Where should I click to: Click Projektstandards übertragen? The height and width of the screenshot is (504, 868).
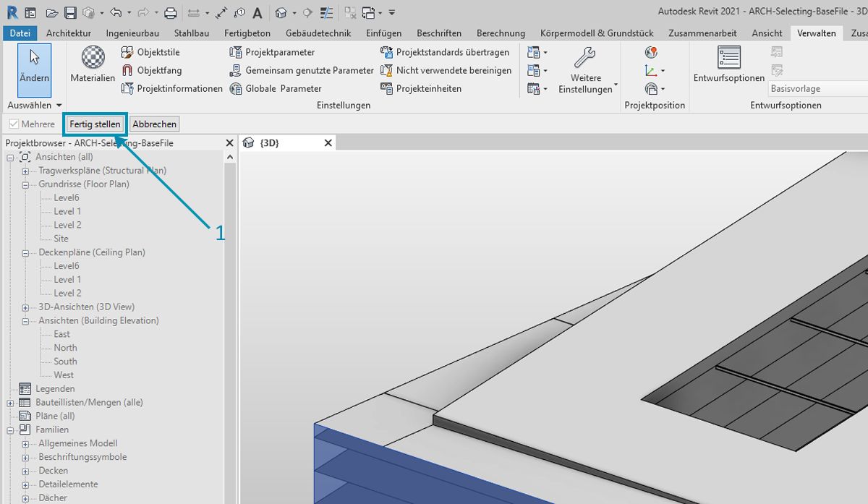click(x=444, y=52)
